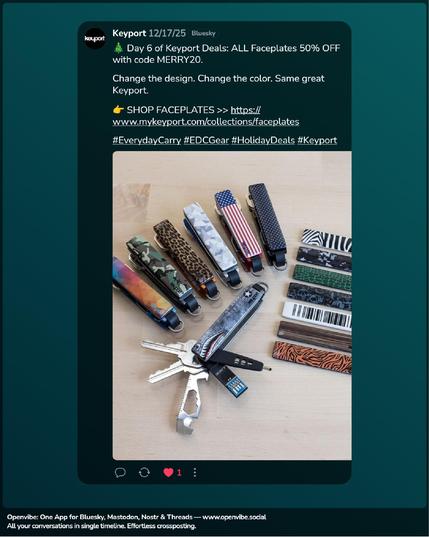The width and height of the screenshot is (429, 537).
Task: Click the #EverydayCarry hashtag
Action: click(147, 140)
